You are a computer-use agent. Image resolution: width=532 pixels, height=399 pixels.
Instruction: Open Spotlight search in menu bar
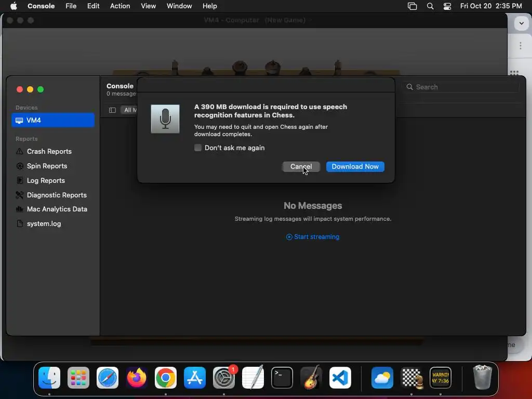[x=430, y=6]
